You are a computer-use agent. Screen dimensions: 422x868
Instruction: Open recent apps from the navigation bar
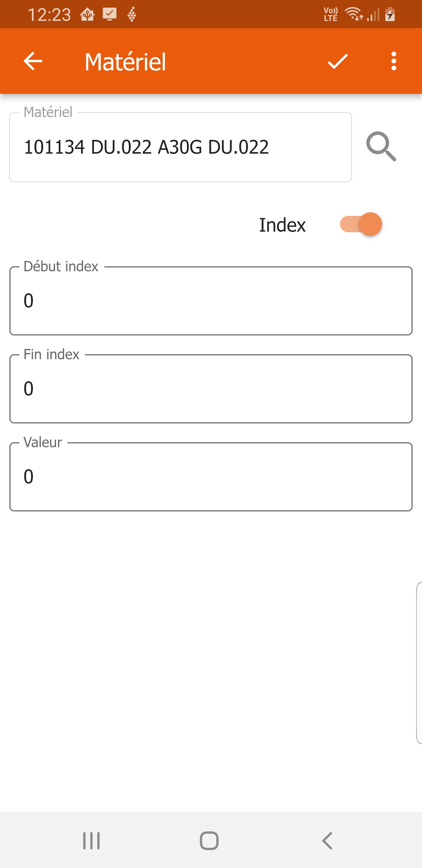tap(91, 840)
